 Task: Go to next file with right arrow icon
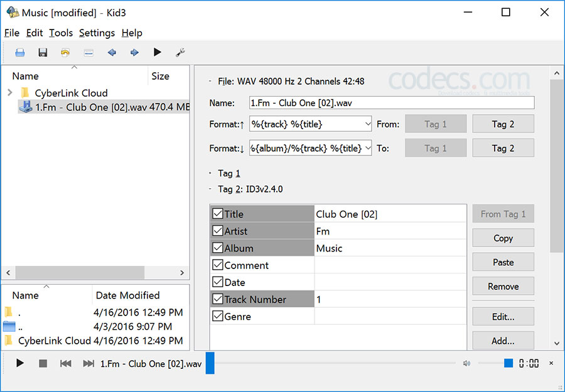(x=134, y=53)
